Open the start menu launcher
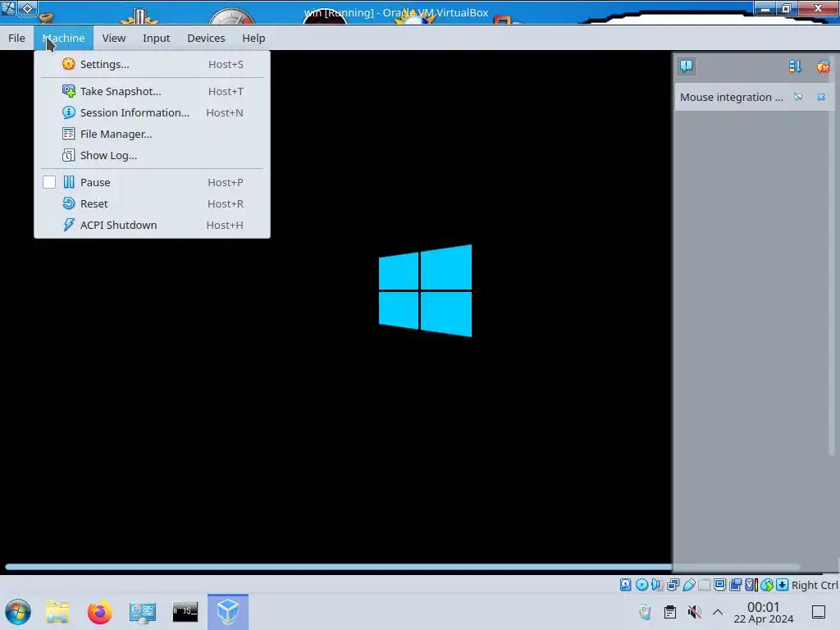 18,612
